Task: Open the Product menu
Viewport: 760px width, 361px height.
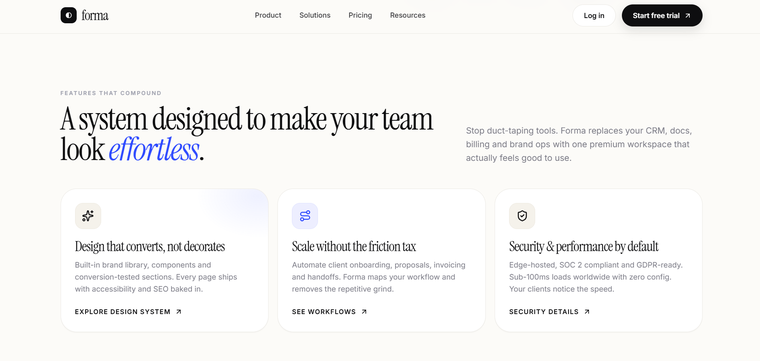Action: [268, 16]
